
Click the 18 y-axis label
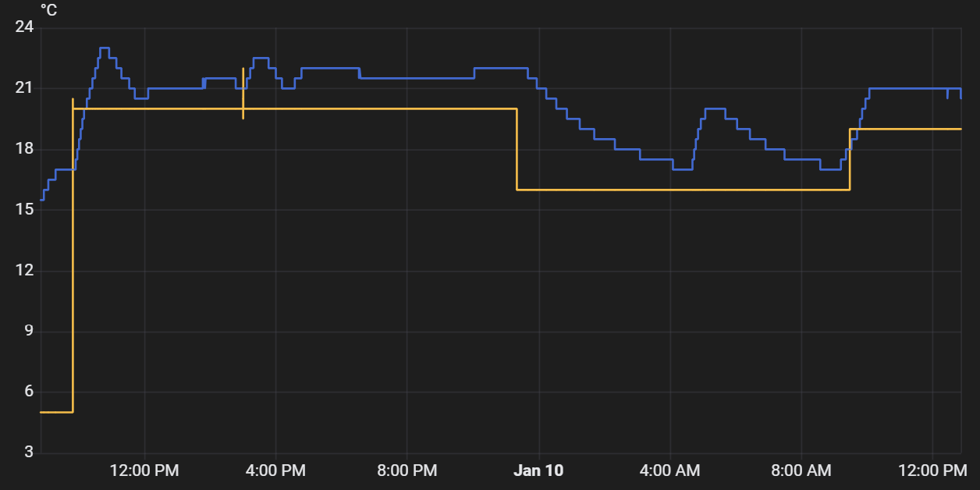point(24,149)
